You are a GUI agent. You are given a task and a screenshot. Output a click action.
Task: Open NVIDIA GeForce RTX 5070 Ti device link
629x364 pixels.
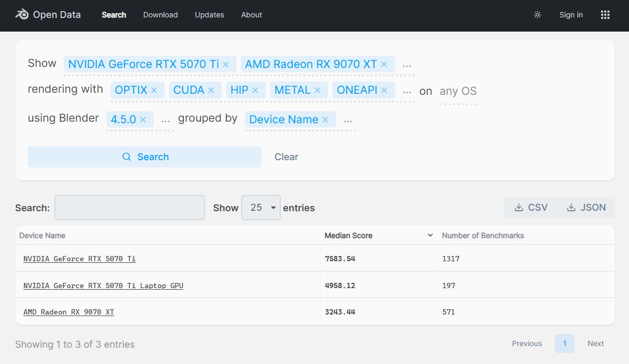pos(80,259)
